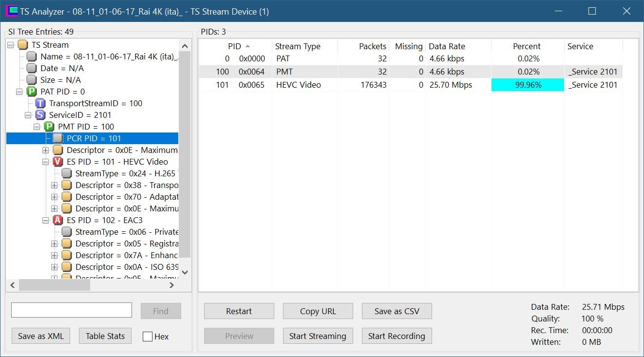The height and width of the screenshot is (357, 644).
Task: Click the TS Analyzer app icon in title bar
Action: tap(11, 11)
